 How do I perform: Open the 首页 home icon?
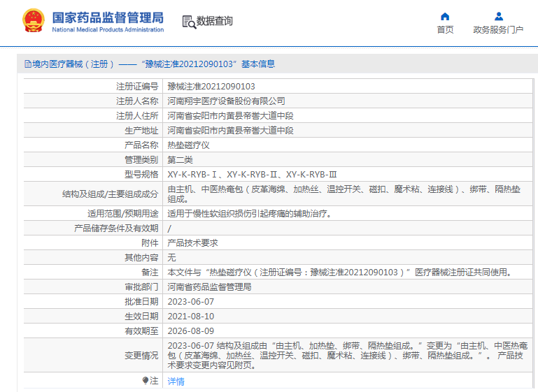(x=445, y=17)
